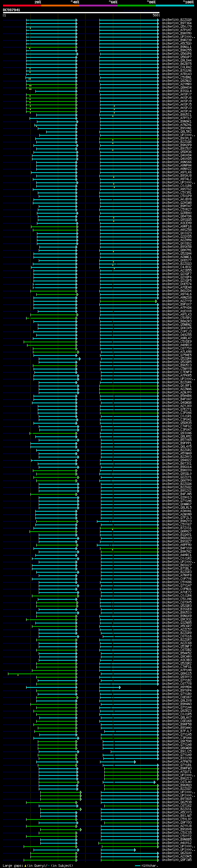The width and height of the screenshot is (197, 868).
Task: Click label UniRef100_Q56UP7
Action: pyautogui.click(x=177, y=57)
